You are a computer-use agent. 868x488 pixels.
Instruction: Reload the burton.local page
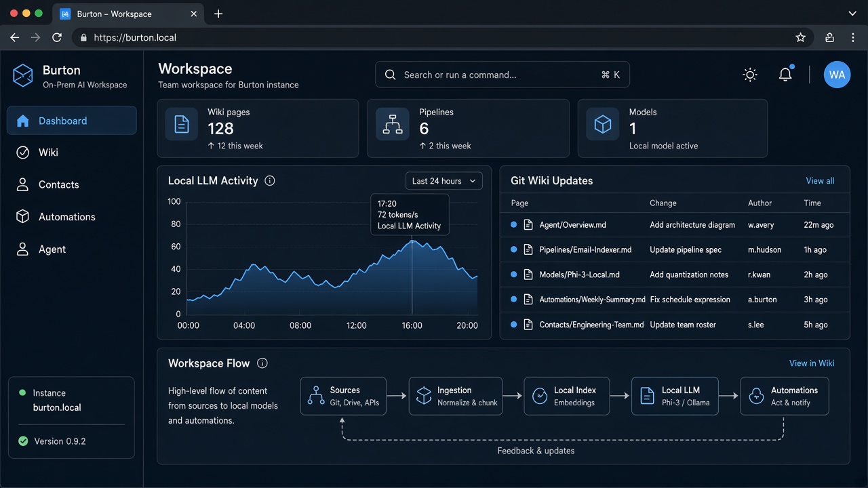(57, 38)
